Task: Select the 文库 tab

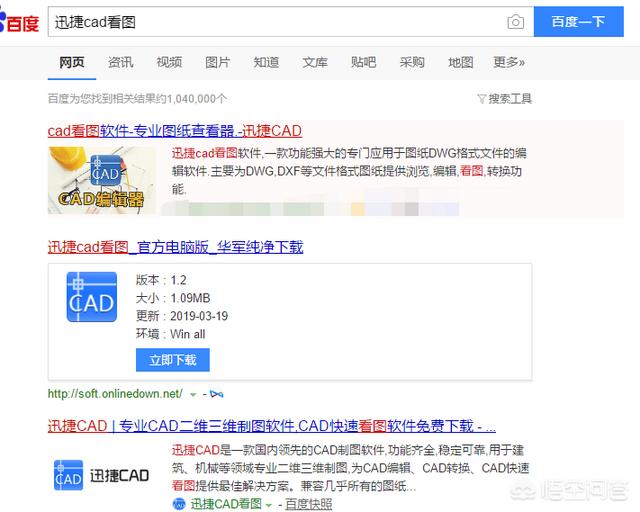Action: [314, 62]
